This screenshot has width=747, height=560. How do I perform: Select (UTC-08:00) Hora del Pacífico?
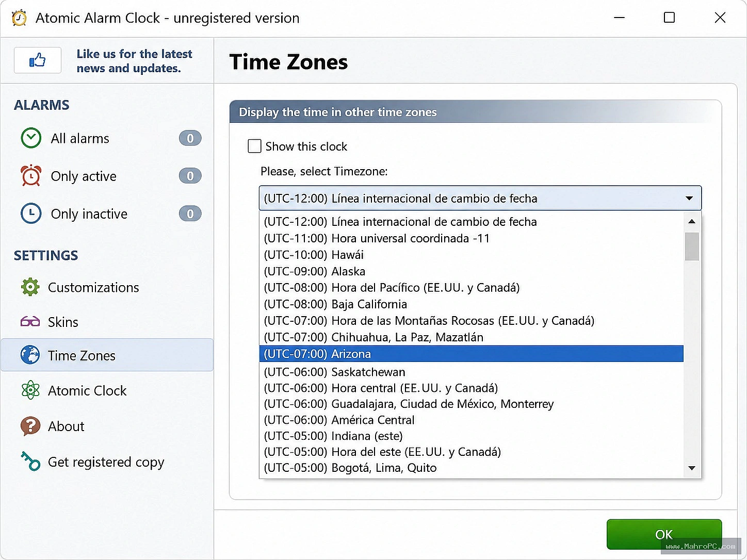471,288
